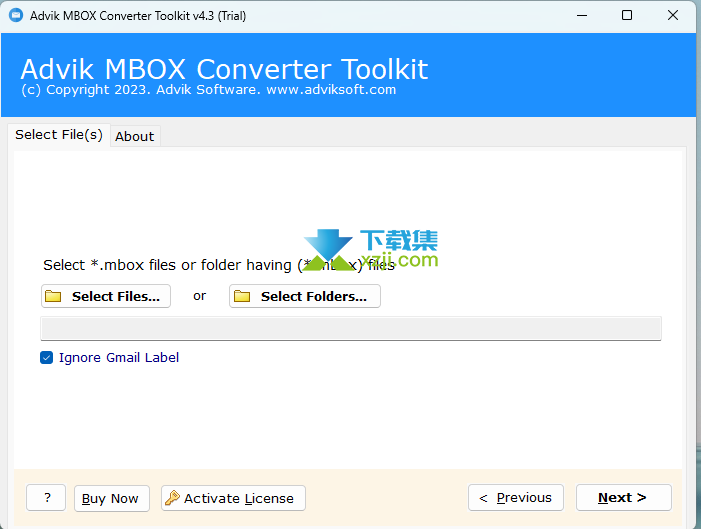Click the Select Files button

[106, 296]
